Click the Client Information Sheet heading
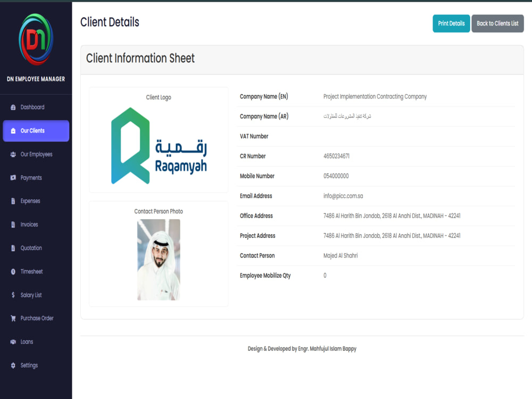The width and height of the screenshot is (532, 399). [x=140, y=59]
